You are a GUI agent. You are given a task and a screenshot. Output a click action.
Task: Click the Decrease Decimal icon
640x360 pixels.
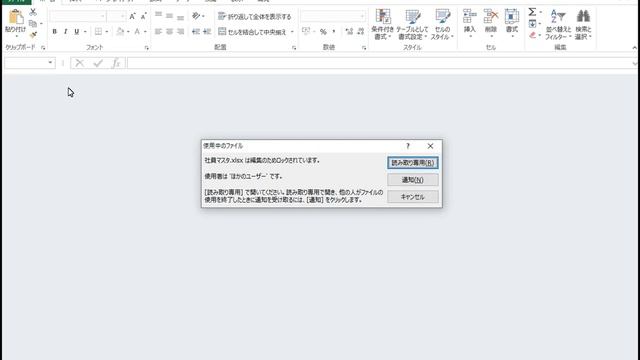pos(360,31)
